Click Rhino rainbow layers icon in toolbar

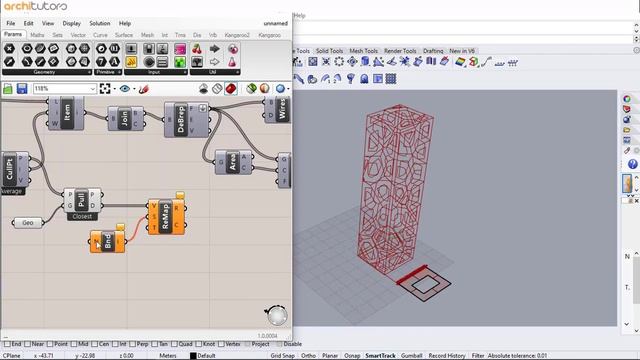tap(460, 62)
